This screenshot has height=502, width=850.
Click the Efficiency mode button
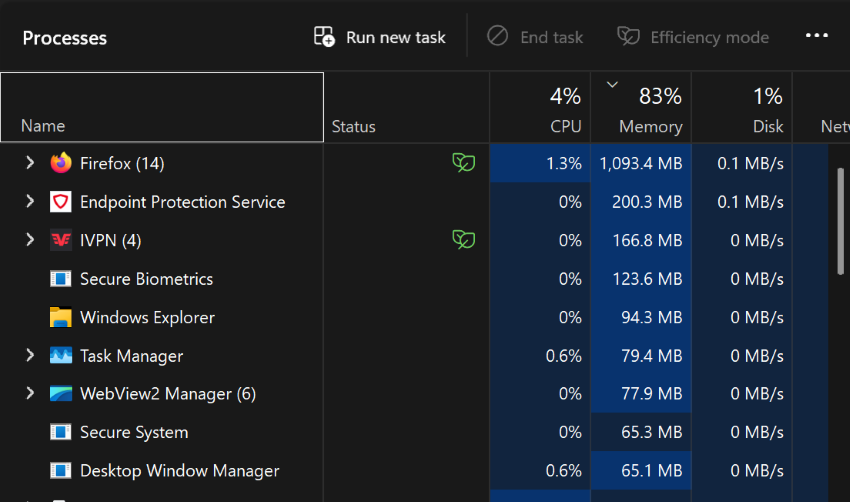[693, 37]
